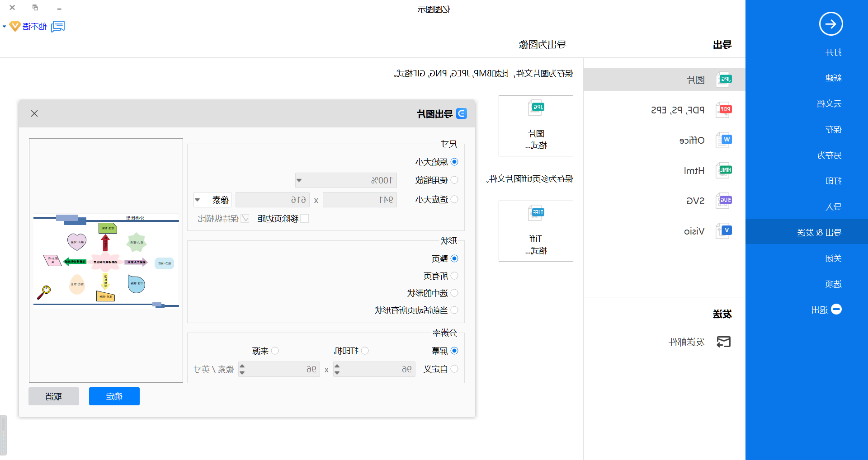Select 当前活动页所有形状 radio button

coord(455,310)
